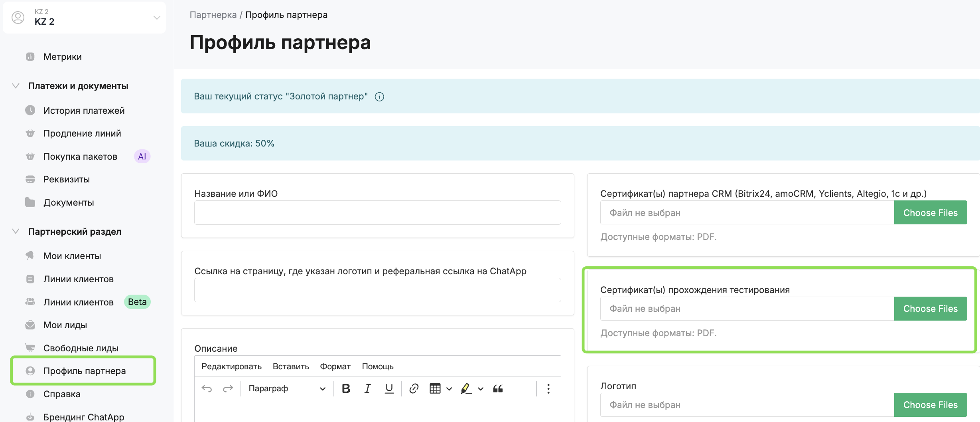Screen dimensions: 980x422
Task: Click the Bold formatting icon
Action: click(346, 388)
